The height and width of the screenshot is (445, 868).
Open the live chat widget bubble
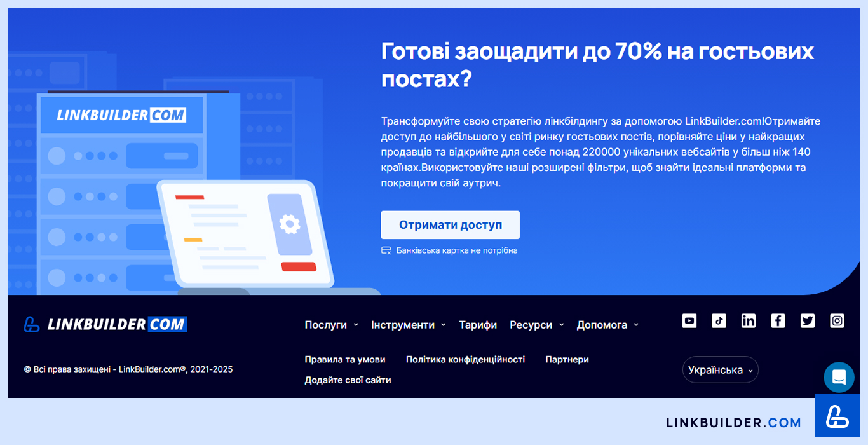(x=839, y=377)
